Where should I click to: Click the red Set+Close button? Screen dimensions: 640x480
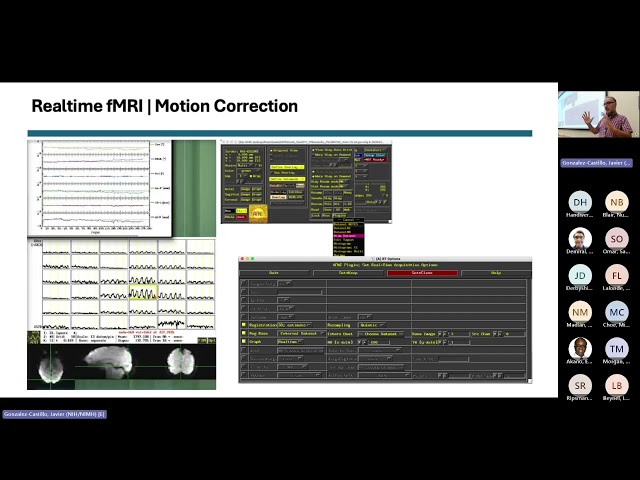[422, 273]
